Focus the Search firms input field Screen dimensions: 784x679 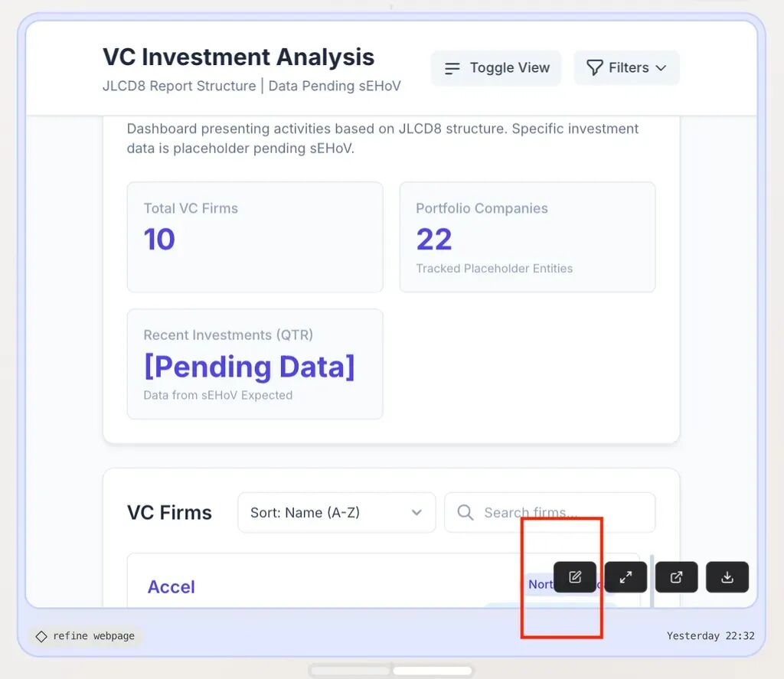coord(550,512)
